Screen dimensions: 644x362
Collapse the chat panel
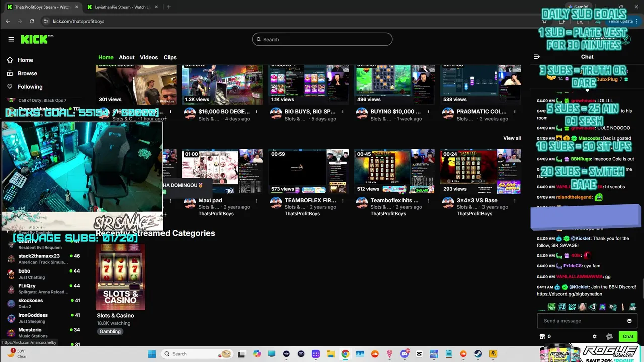[x=537, y=57]
